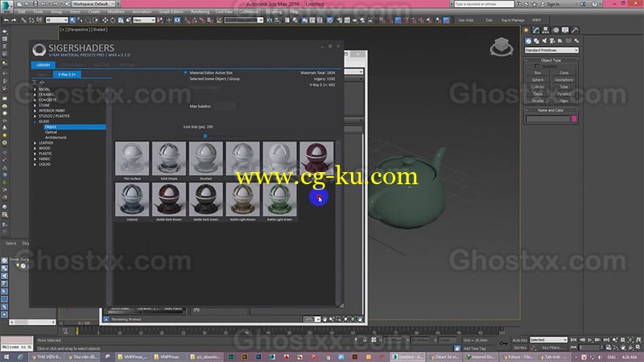Open the Modifiers menu

click(x=116, y=12)
